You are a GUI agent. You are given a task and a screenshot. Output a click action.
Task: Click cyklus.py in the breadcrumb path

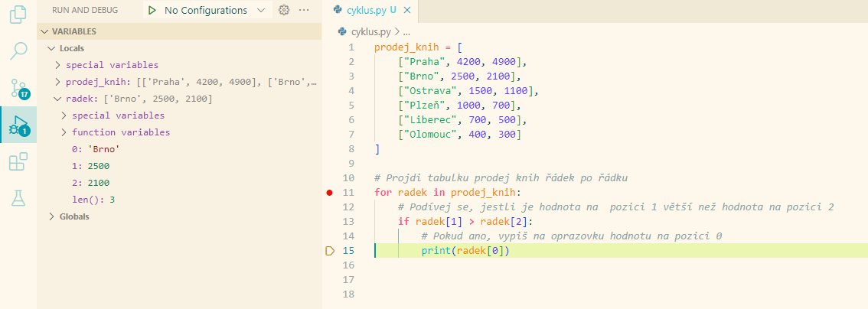tap(370, 31)
